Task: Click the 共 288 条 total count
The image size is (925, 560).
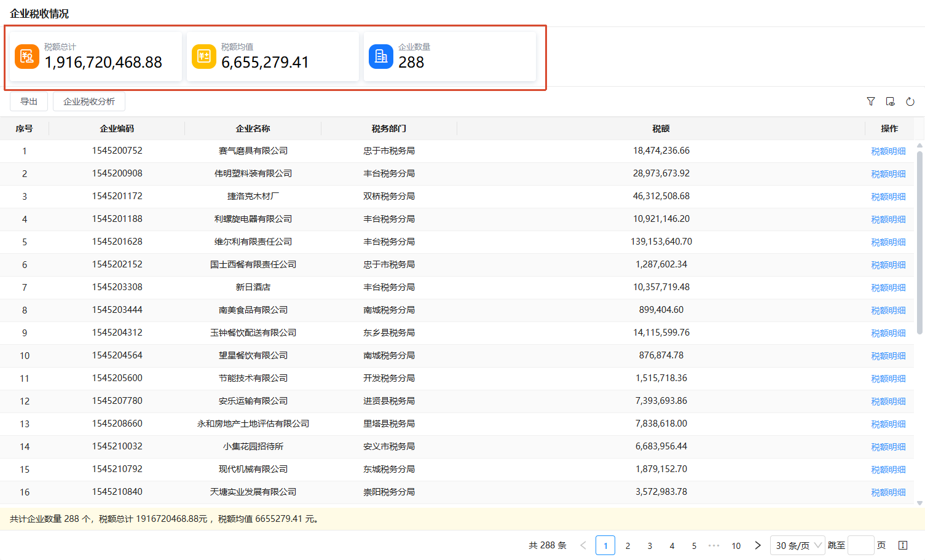Action: point(547,545)
